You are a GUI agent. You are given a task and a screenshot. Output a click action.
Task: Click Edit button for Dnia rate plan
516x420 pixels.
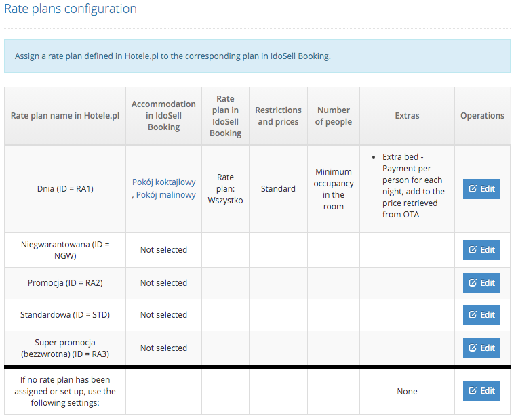pos(481,189)
